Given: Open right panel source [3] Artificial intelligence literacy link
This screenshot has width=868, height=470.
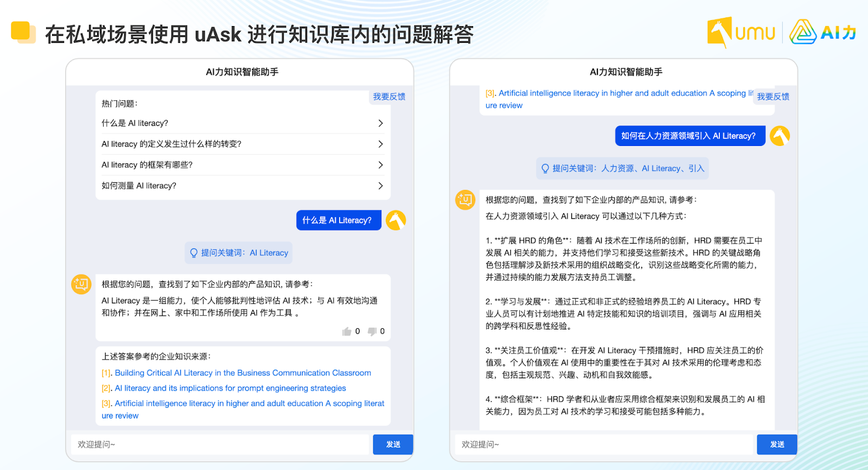Looking at the screenshot, I should [x=620, y=99].
